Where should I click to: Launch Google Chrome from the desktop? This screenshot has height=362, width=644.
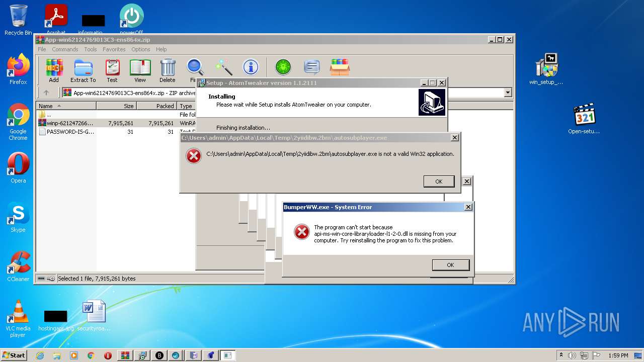point(18,122)
